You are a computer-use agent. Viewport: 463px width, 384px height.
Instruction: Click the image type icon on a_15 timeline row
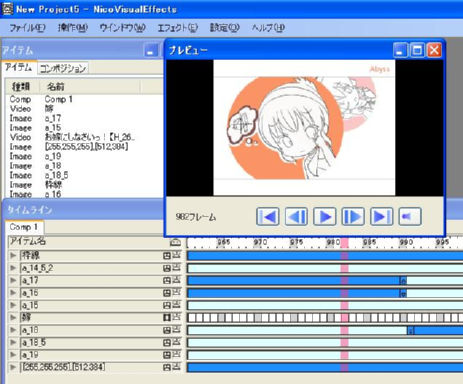pos(167,305)
